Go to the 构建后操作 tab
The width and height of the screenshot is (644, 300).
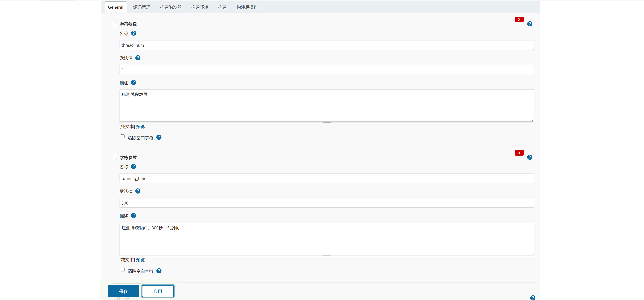(x=247, y=7)
